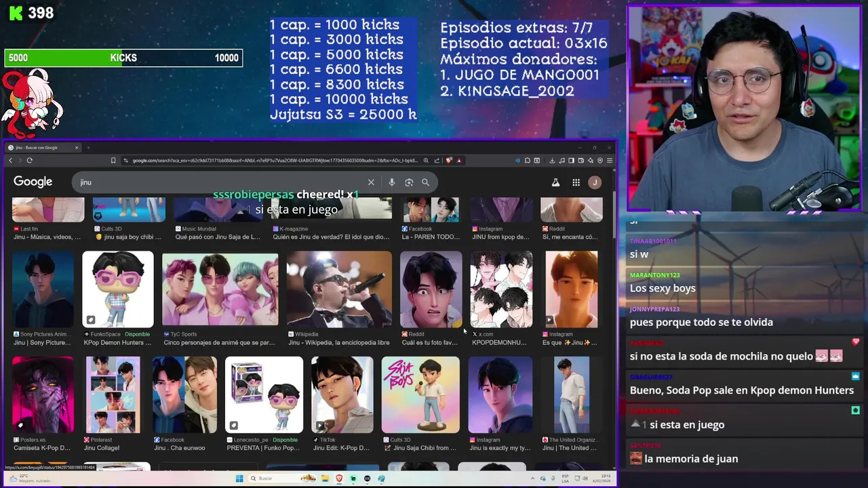Bookmark this page in the address bar

click(113, 161)
